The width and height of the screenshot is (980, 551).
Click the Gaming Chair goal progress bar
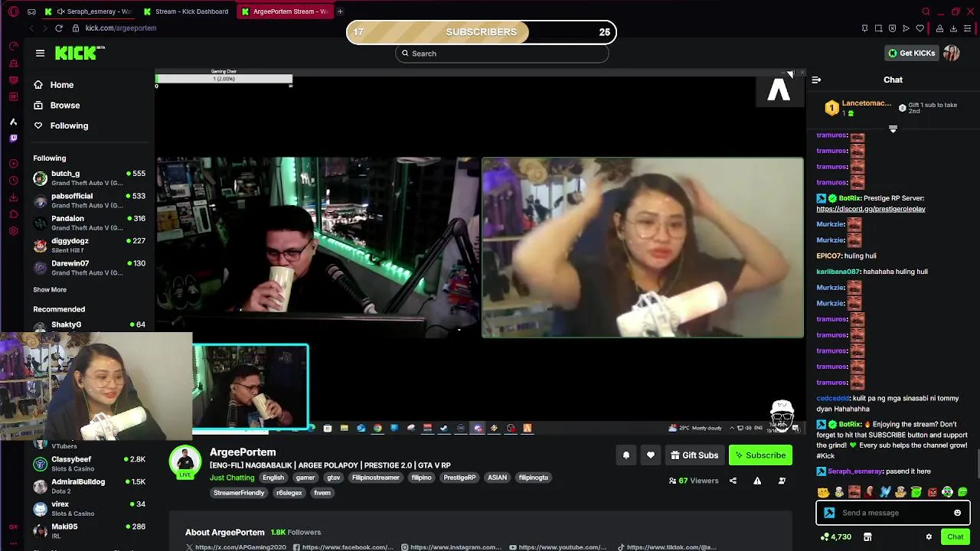click(x=224, y=79)
